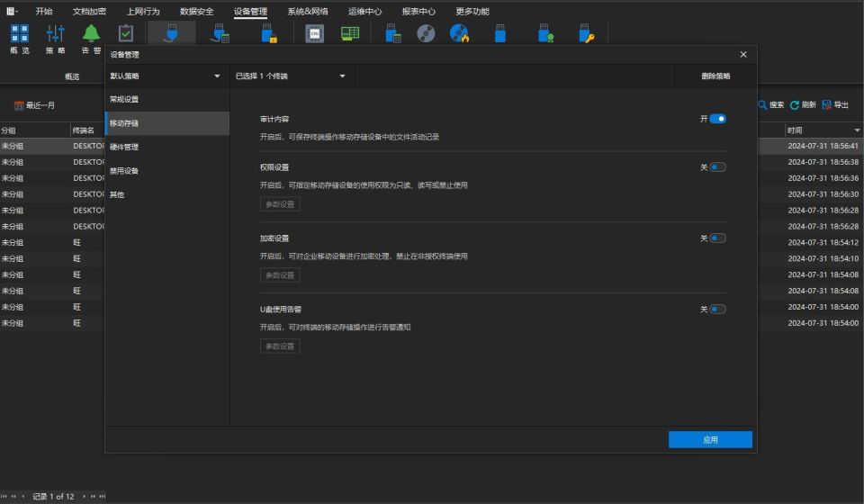Click the disc burning flame icon
This screenshot has height=504, width=864.
coord(459,33)
